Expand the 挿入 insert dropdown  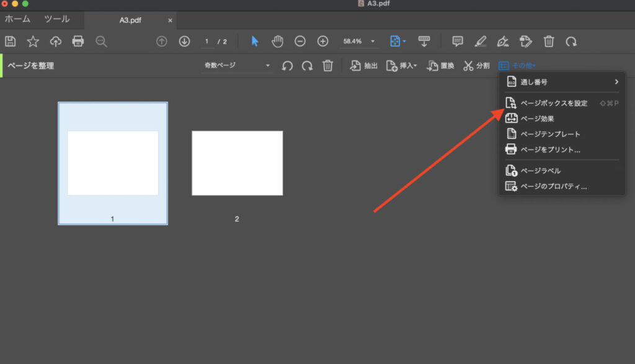tap(401, 65)
